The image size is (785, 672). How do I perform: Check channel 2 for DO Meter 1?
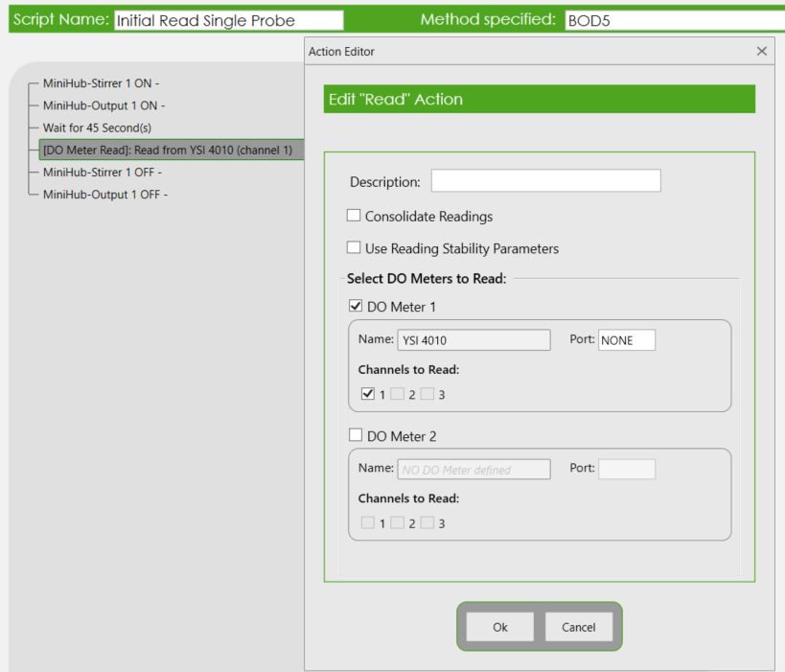pyautogui.click(x=397, y=394)
